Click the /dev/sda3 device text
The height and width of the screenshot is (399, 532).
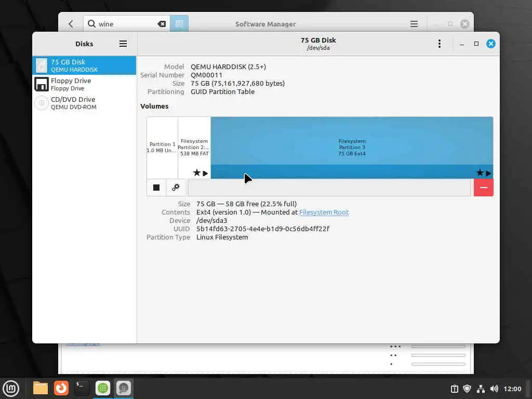[x=212, y=220]
